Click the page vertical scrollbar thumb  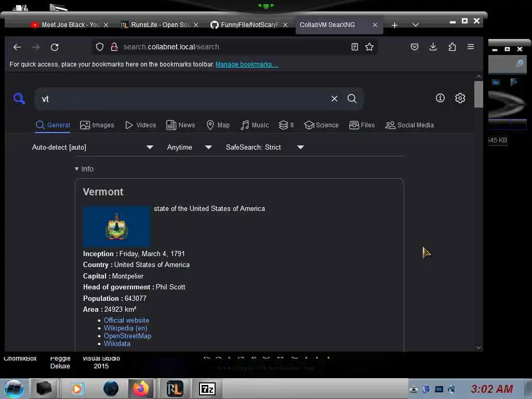pyautogui.click(x=478, y=94)
